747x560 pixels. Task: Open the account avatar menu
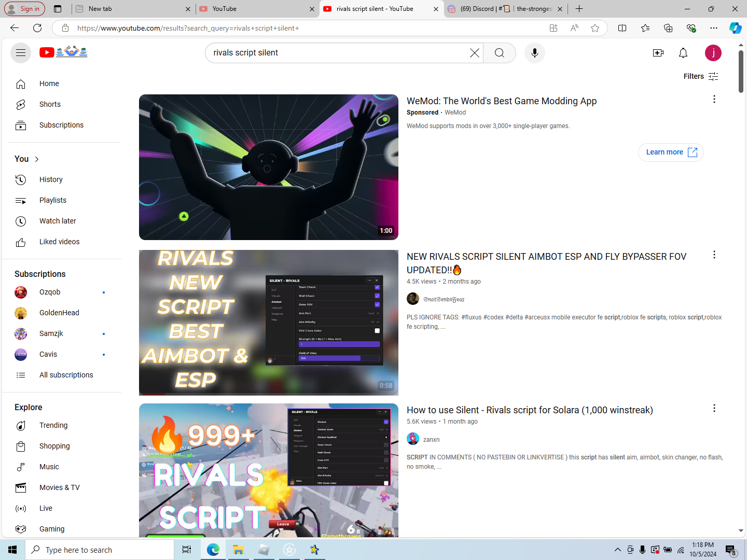coord(713,53)
